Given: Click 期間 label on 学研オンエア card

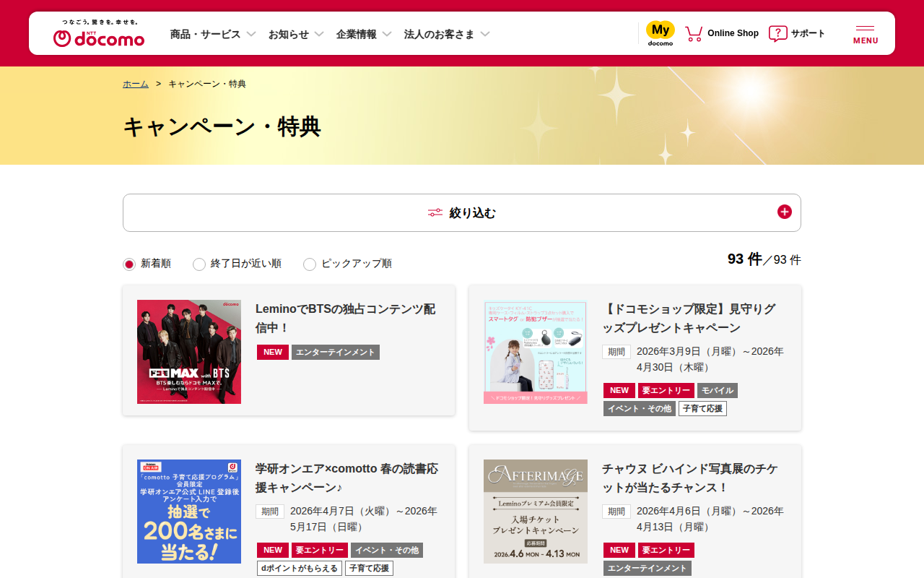Looking at the screenshot, I should [x=270, y=512].
